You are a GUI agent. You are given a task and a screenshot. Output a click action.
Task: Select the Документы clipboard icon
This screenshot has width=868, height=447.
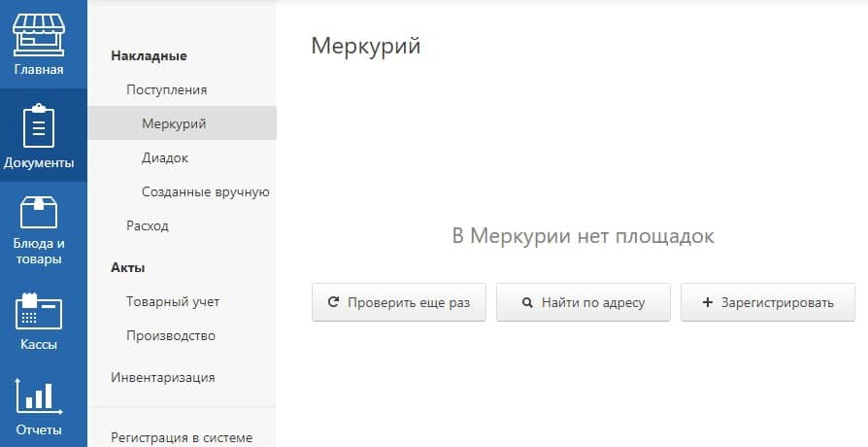pyautogui.click(x=38, y=125)
